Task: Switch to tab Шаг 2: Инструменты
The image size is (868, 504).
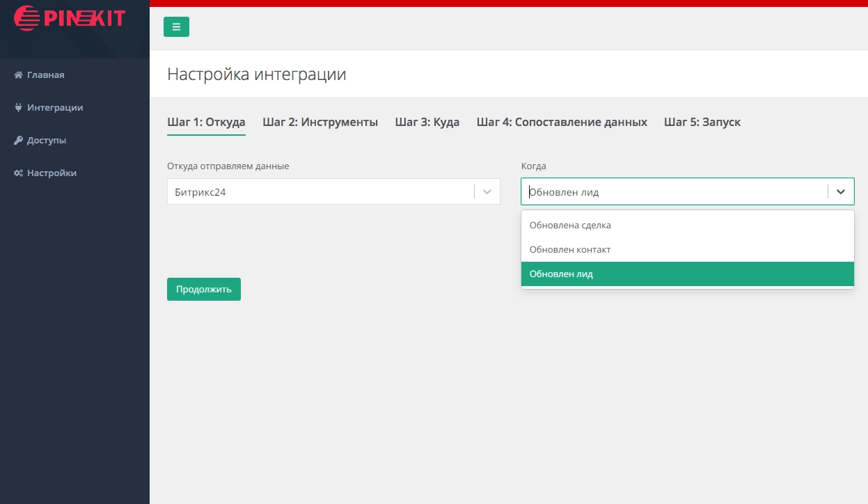Action: click(320, 123)
